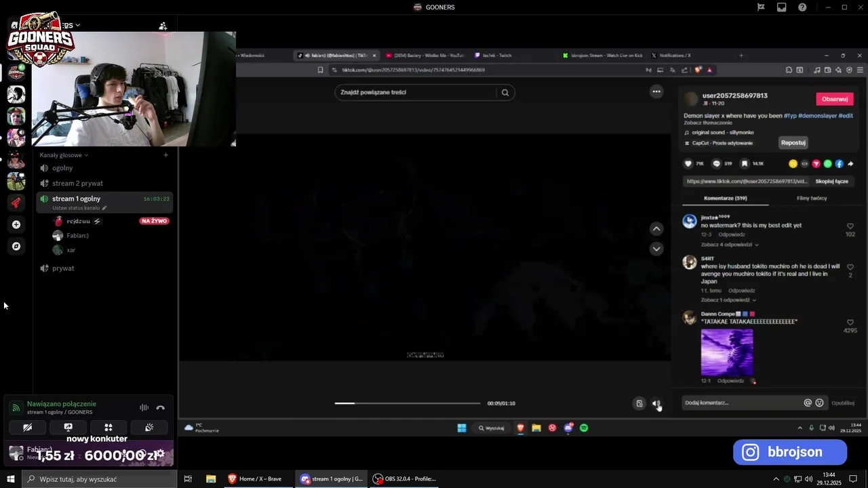The image size is (868, 488).
Task: Share to Facebook icon
Action: [839, 163]
